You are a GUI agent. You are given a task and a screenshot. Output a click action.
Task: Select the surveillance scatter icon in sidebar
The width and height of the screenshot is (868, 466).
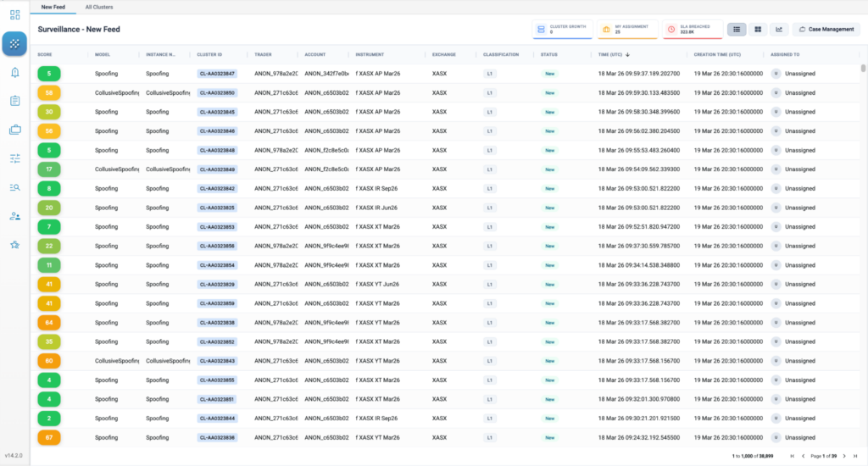click(x=15, y=44)
